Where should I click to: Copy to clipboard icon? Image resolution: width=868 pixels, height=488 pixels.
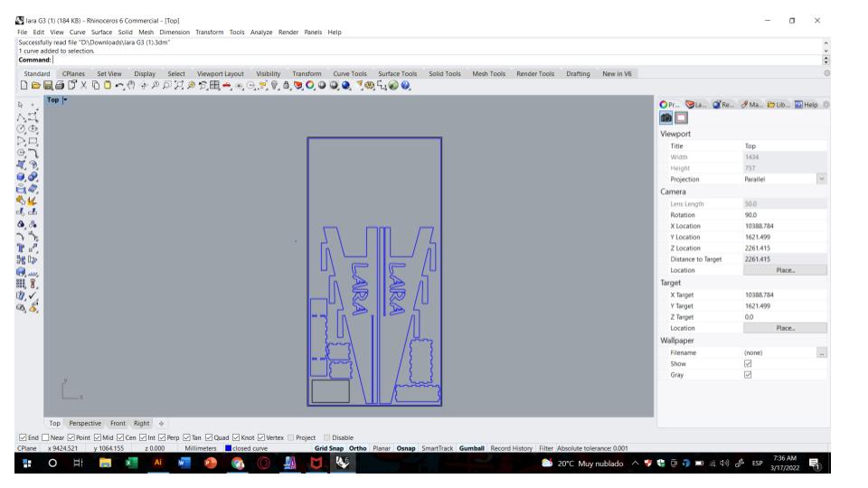click(96, 85)
